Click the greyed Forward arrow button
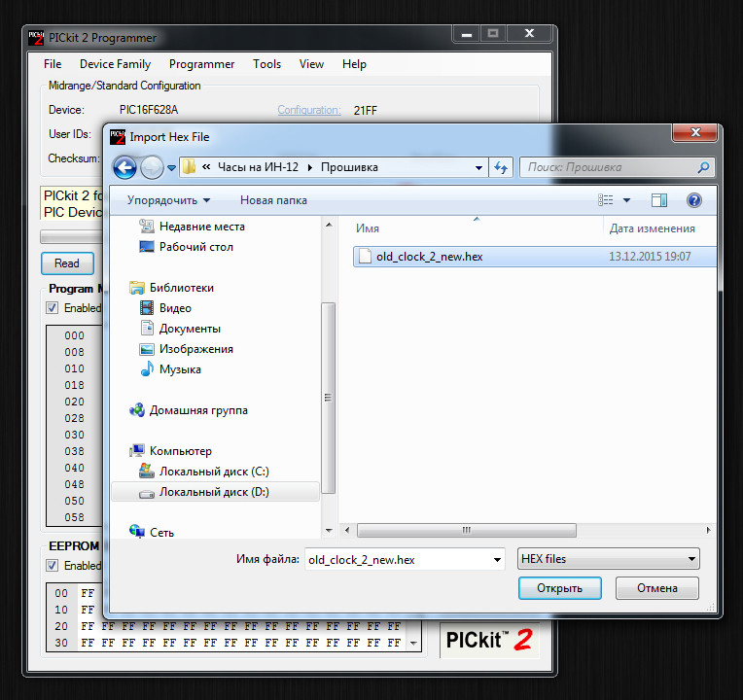743x700 pixels. point(152,167)
